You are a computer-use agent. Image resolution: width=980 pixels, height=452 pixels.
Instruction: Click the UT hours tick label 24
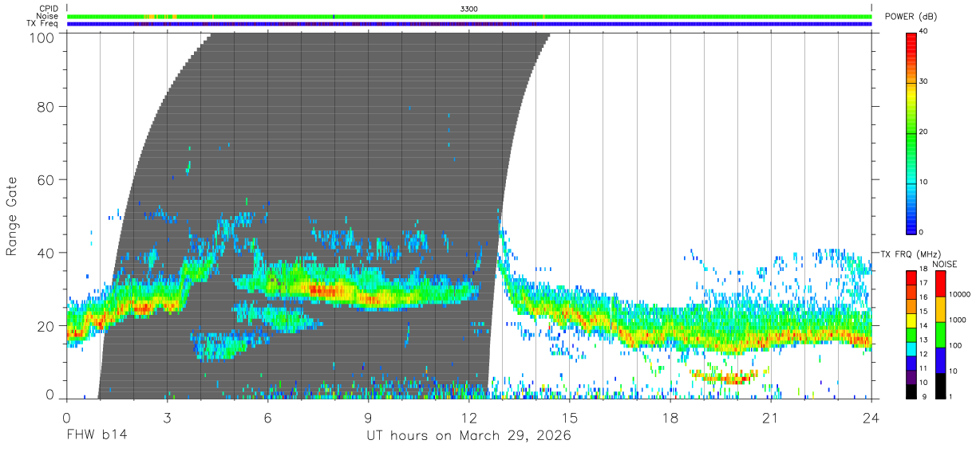tap(871, 418)
